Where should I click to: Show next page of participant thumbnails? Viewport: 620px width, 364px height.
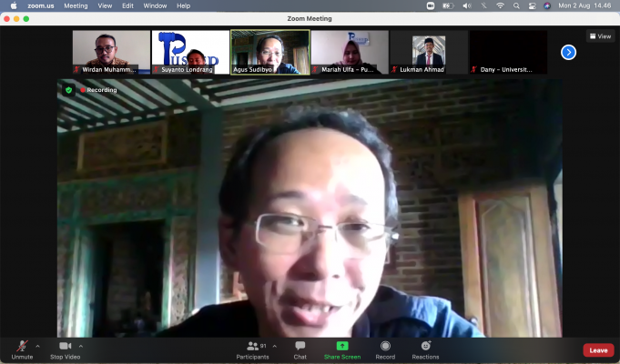click(568, 52)
